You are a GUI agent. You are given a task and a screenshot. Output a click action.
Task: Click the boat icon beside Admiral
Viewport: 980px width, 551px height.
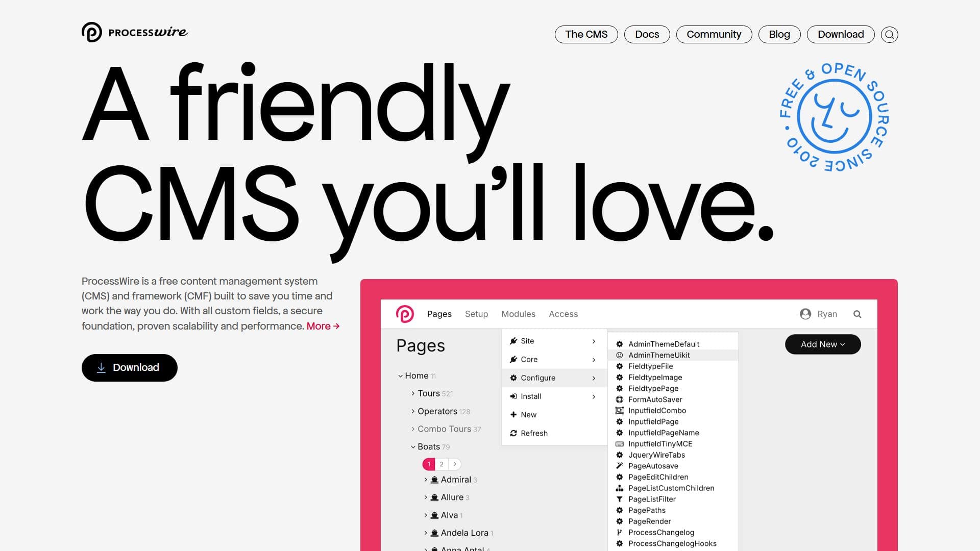pyautogui.click(x=434, y=480)
